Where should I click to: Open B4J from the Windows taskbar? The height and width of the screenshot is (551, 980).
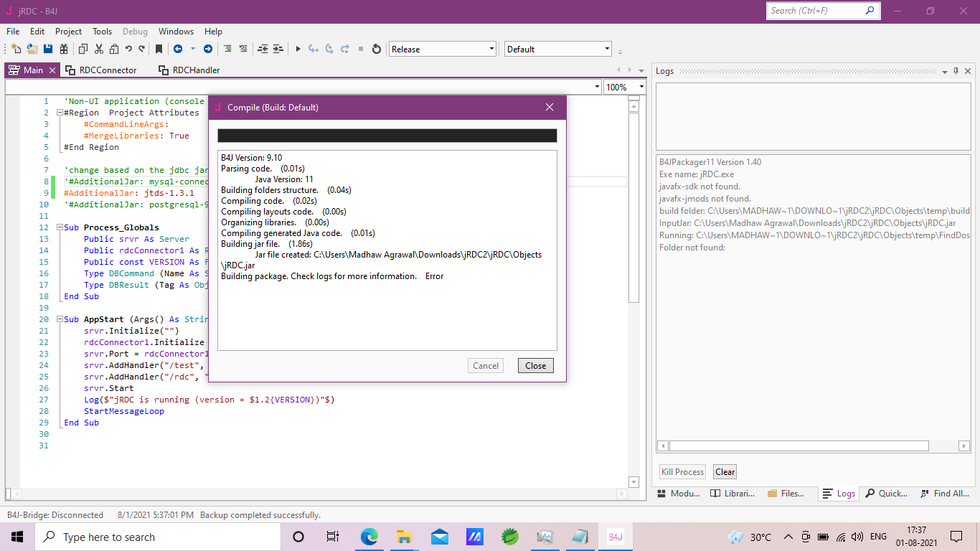(616, 536)
